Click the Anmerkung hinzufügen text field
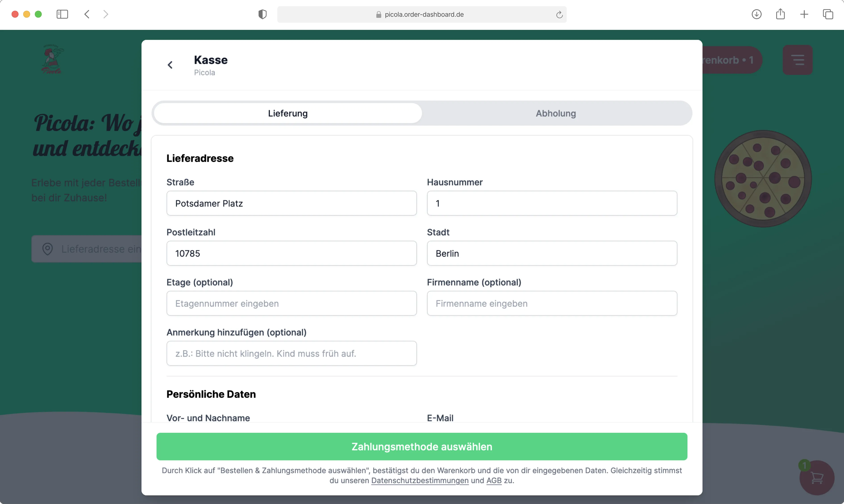 point(291,354)
